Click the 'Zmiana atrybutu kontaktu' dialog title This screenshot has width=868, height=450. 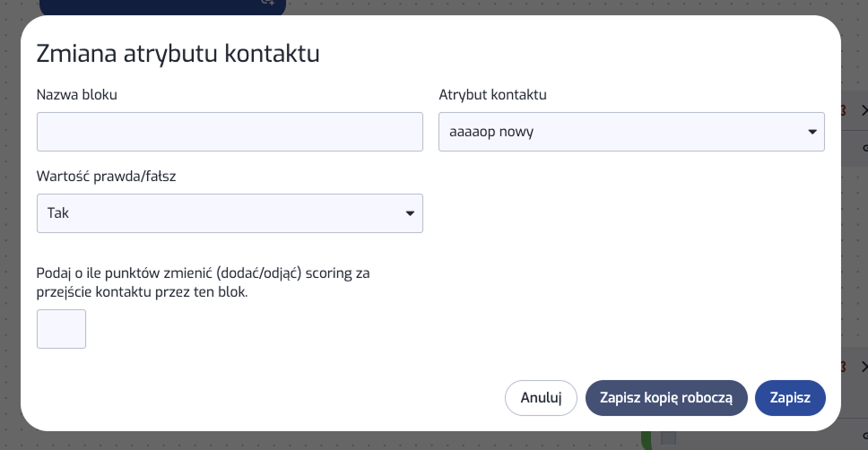tap(178, 54)
